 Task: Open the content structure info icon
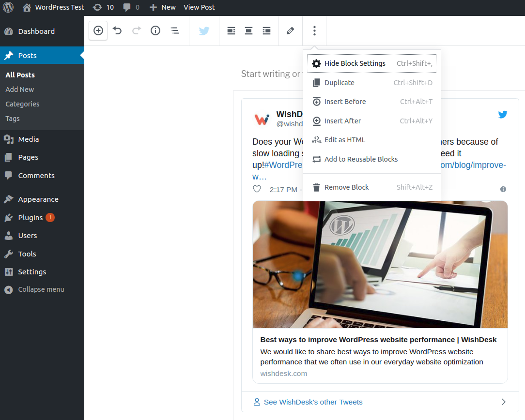click(155, 31)
